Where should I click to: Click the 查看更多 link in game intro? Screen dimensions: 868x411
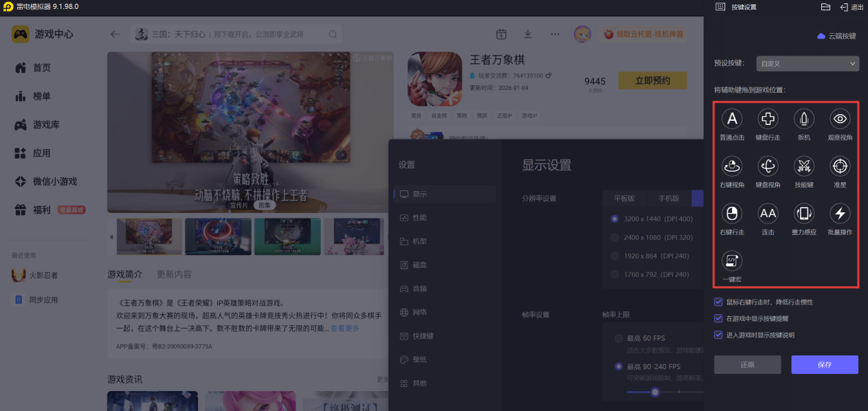[x=345, y=329]
